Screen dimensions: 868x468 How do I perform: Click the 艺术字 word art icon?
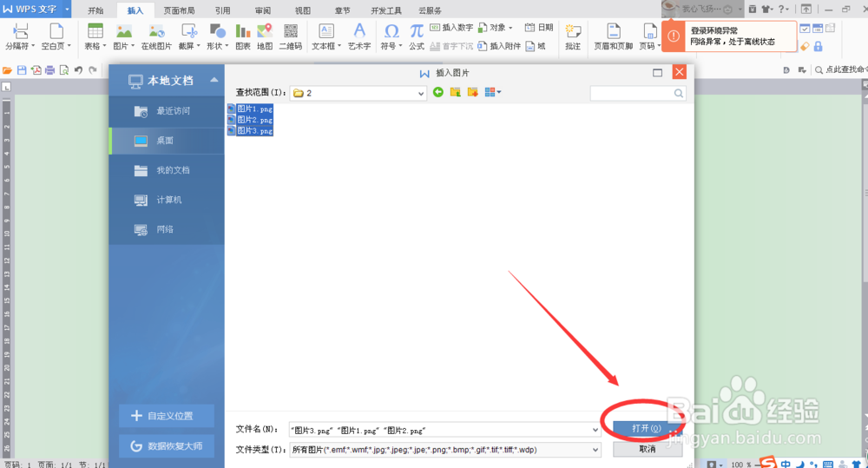(x=359, y=31)
